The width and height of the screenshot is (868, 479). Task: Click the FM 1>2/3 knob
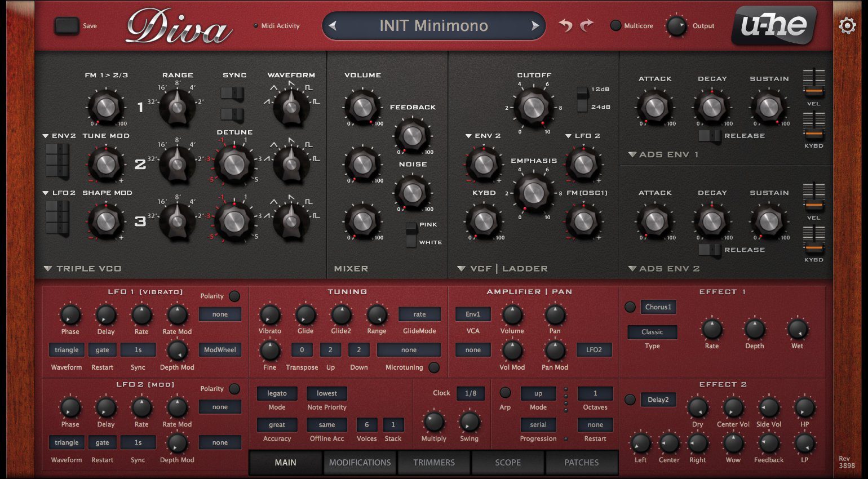(x=105, y=107)
